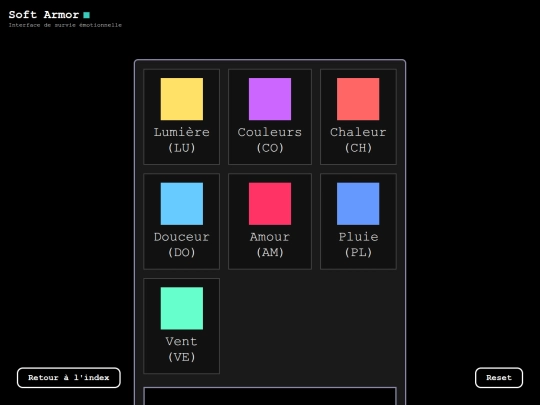540x405 pixels.
Task: Click the Vent (VE) label
Action: point(181,349)
